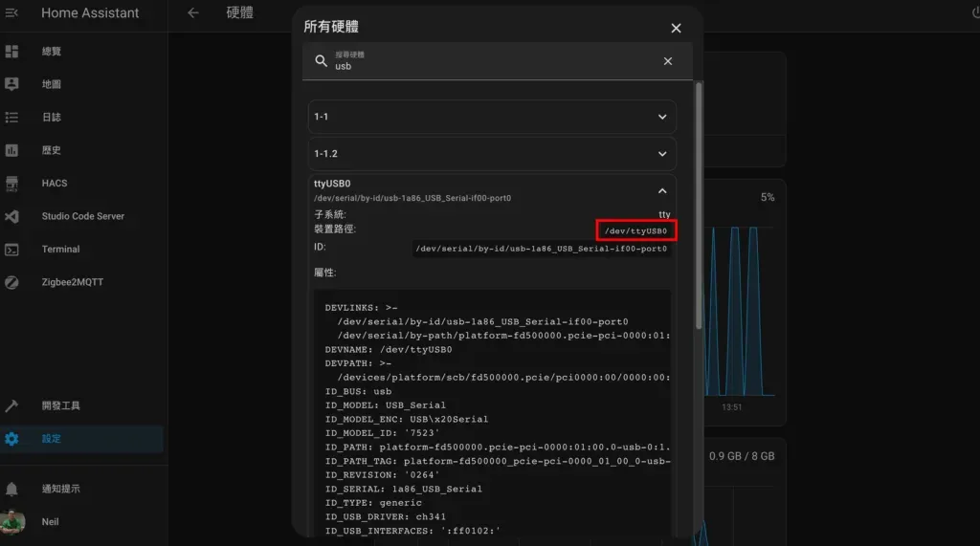Launch Studio Code Server icon

pos(12,216)
